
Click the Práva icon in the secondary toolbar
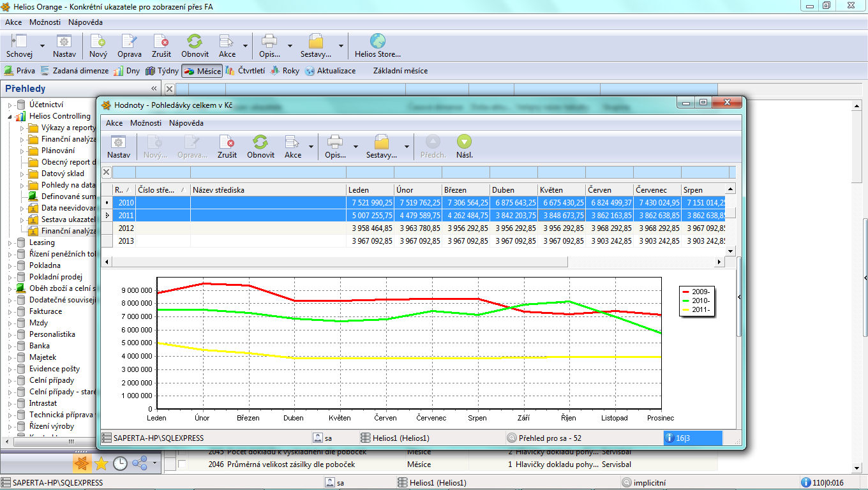click(8, 71)
